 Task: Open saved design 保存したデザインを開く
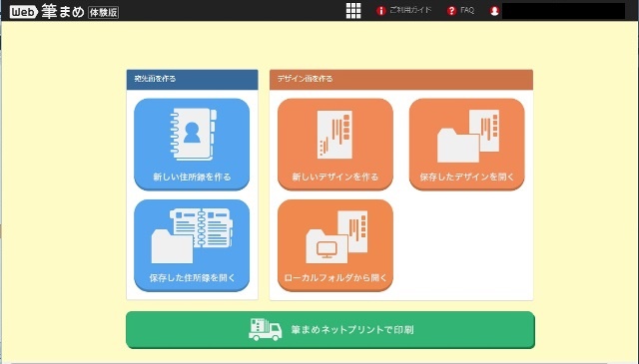pos(467,145)
